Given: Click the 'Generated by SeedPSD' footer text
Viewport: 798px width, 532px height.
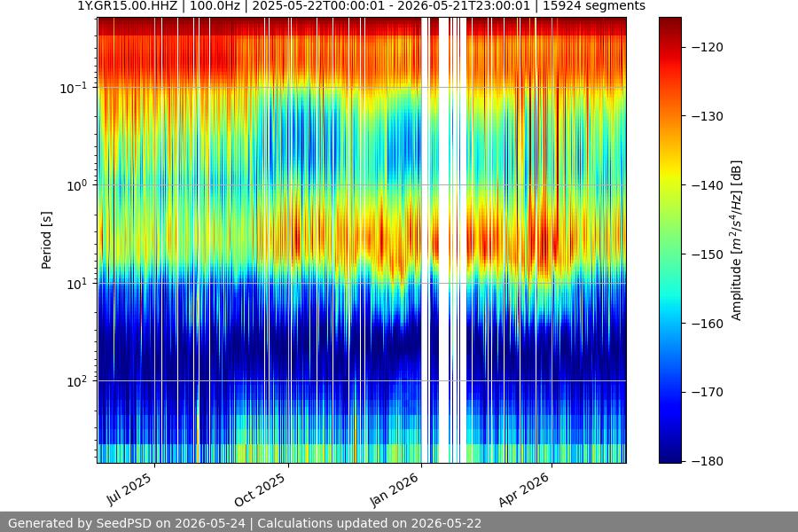Looking at the screenshot, I should pos(80,523).
